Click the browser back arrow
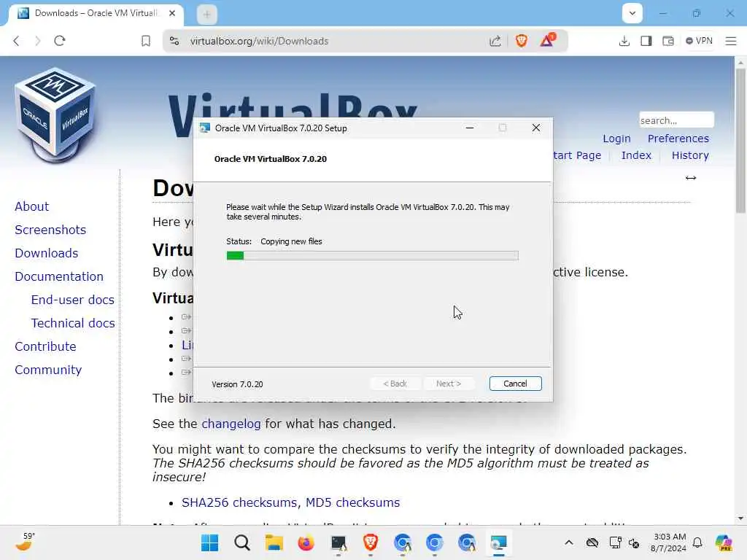This screenshot has height=560, width=747. 16,41
